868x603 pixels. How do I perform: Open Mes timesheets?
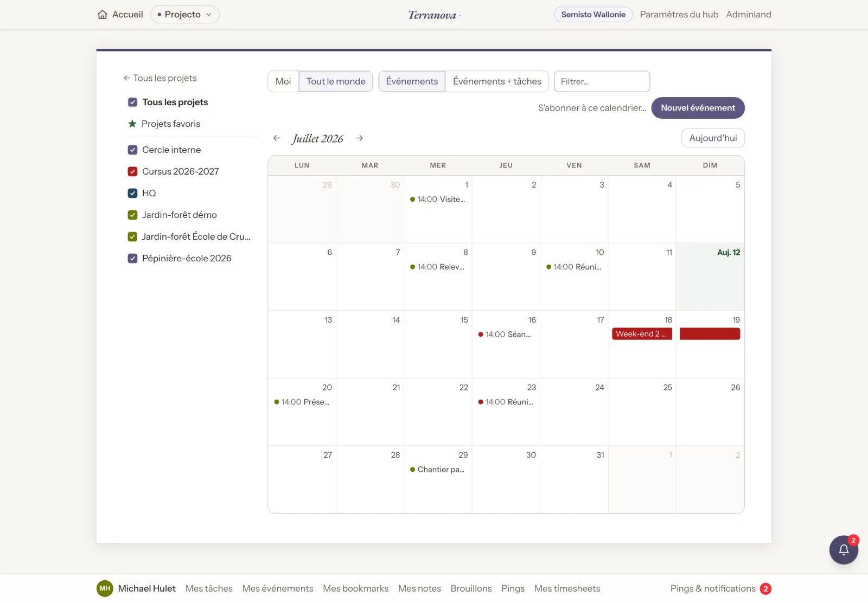point(567,588)
